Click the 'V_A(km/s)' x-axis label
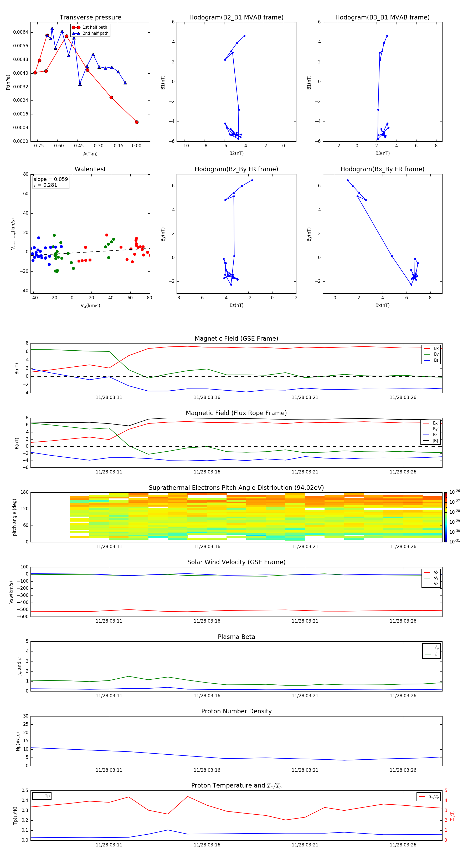The image size is (473, 868). click(x=90, y=306)
